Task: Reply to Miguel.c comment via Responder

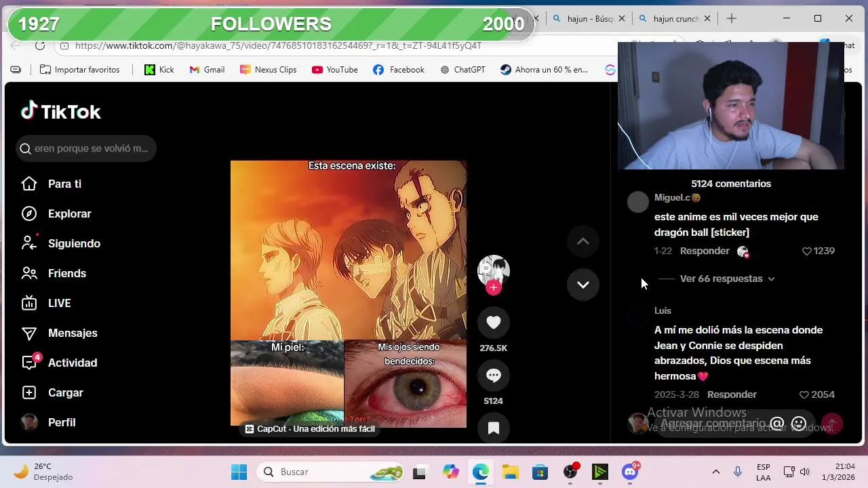Action: 705,251
